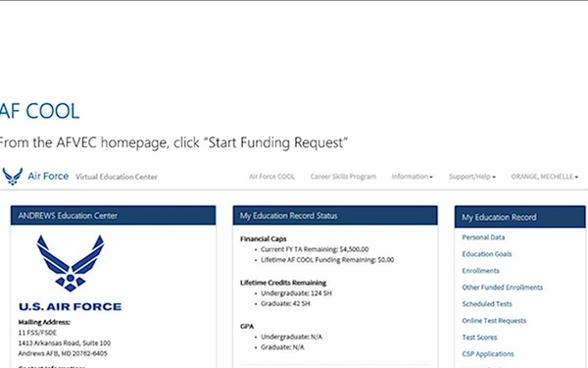Click the AF COOL slide title
The width and height of the screenshot is (588, 368).
pos(40,111)
